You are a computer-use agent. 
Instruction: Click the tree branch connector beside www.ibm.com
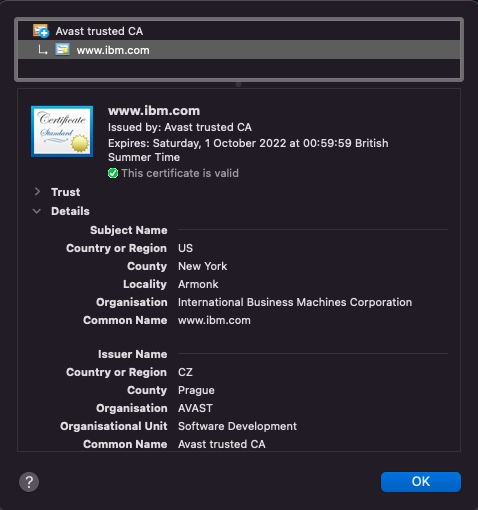point(42,50)
